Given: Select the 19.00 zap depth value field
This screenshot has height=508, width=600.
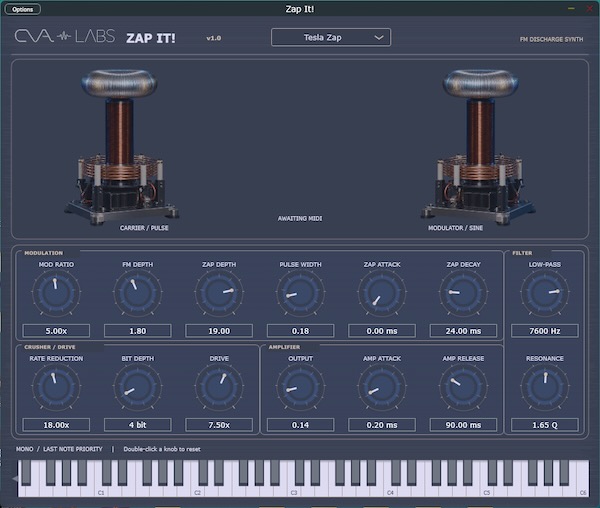Looking at the screenshot, I should point(219,331).
